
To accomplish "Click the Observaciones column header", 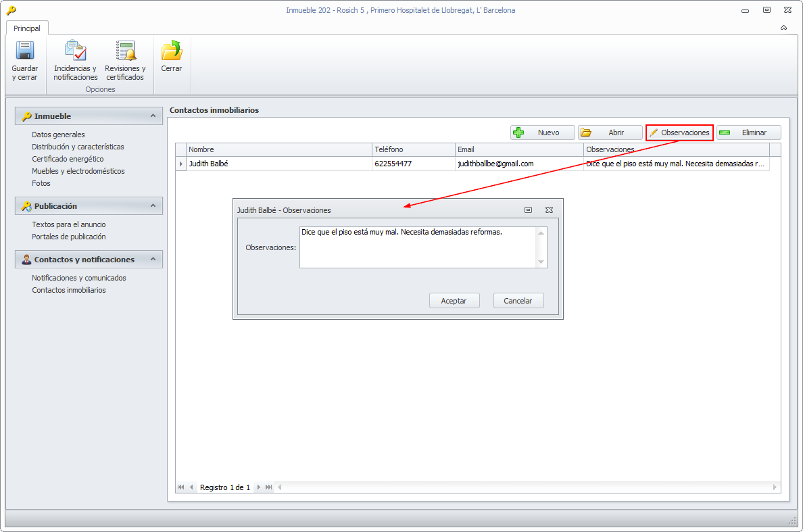I will [677, 149].
